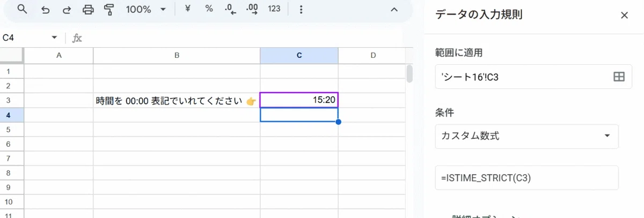The image size is (644, 218).
Task: Select the column C header
Action: [x=299, y=56]
